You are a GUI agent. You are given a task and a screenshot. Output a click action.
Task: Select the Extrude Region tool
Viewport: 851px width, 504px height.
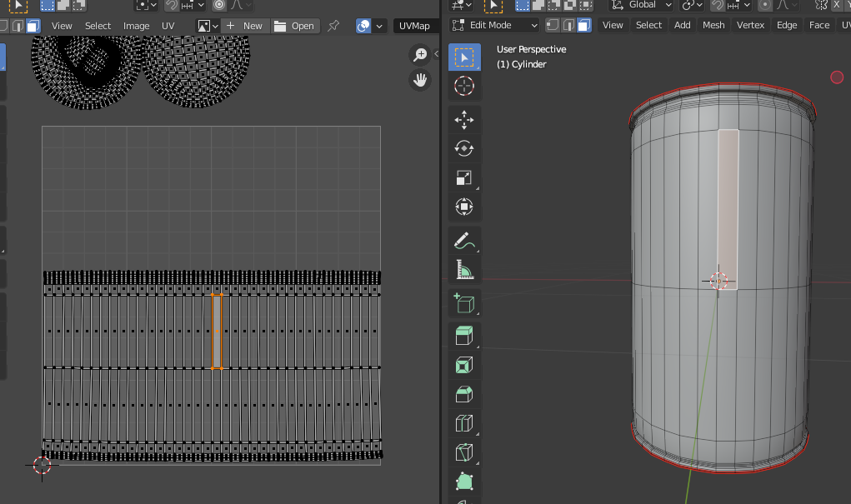pos(464,336)
